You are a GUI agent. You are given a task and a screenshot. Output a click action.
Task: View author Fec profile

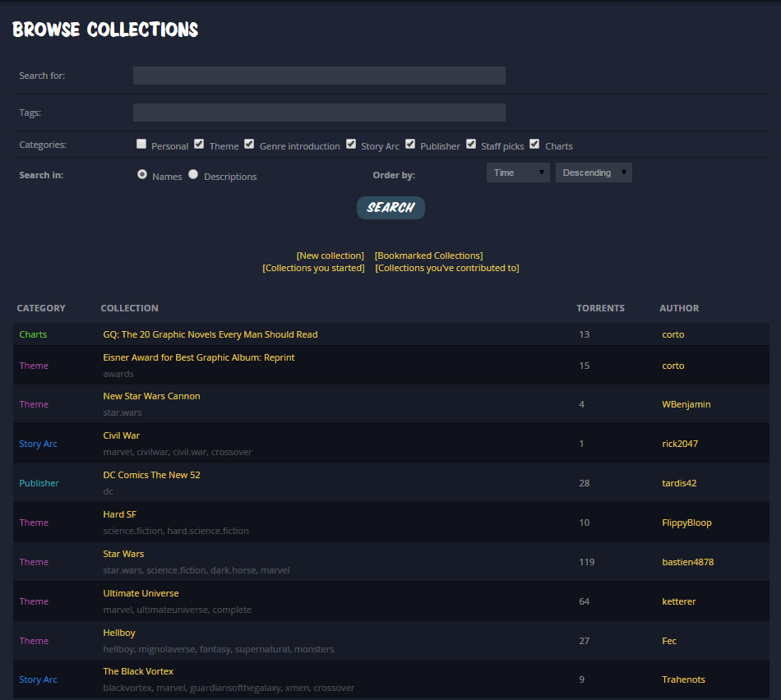[x=669, y=641]
